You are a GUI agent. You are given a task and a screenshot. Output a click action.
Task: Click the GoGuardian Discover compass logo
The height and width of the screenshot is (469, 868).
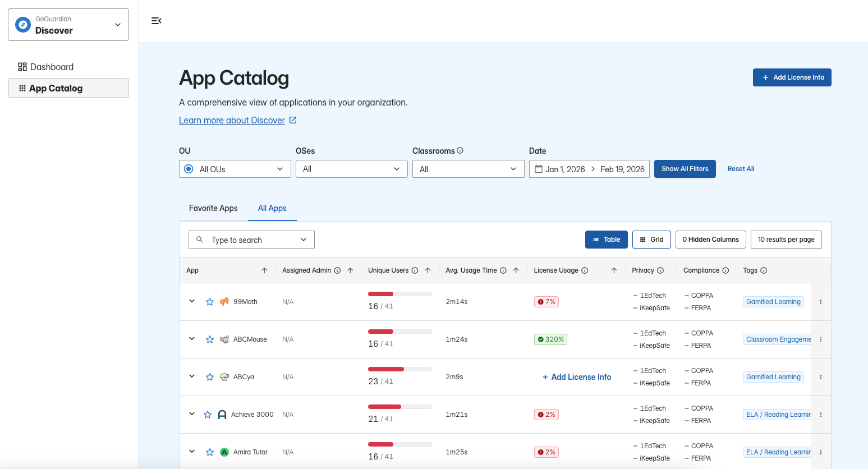[23, 25]
